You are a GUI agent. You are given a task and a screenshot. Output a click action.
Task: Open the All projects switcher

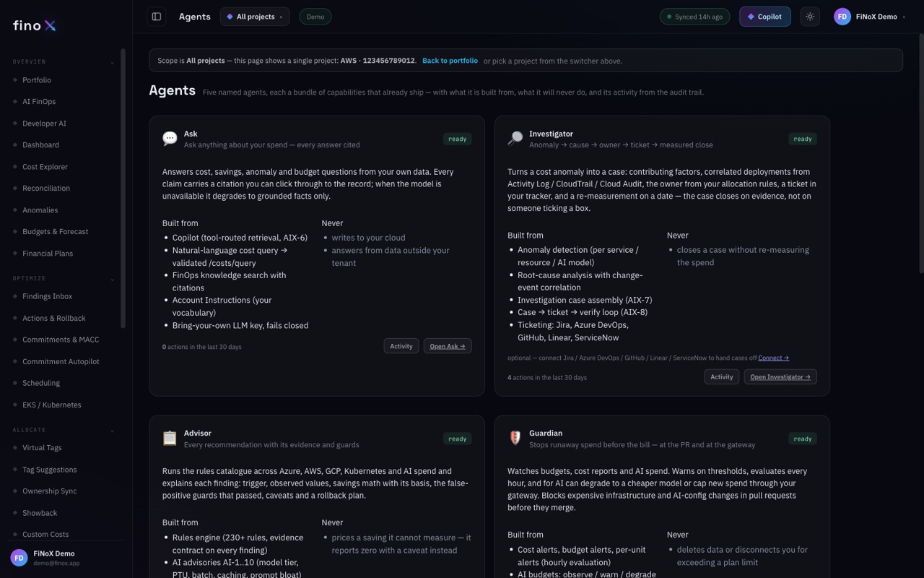pyautogui.click(x=255, y=17)
